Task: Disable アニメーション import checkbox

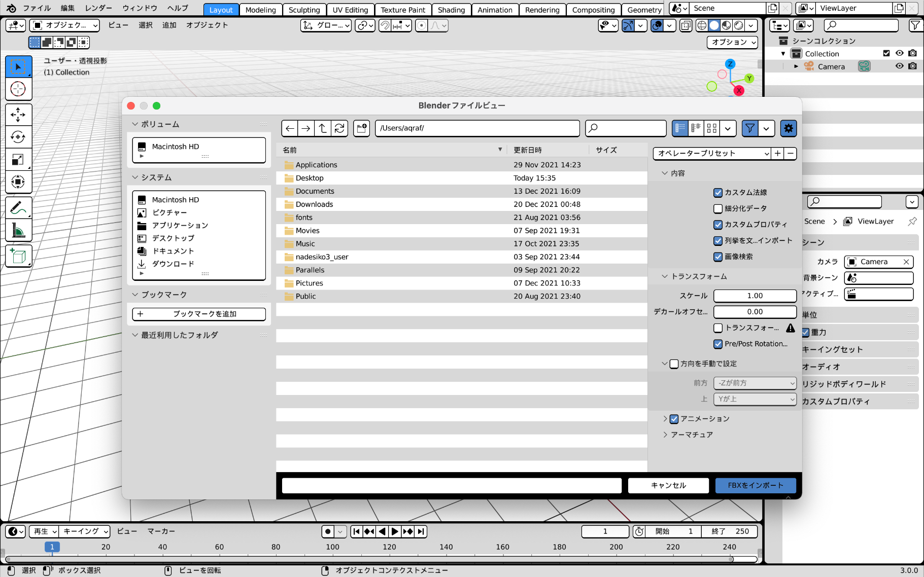Action: tap(674, 419)
